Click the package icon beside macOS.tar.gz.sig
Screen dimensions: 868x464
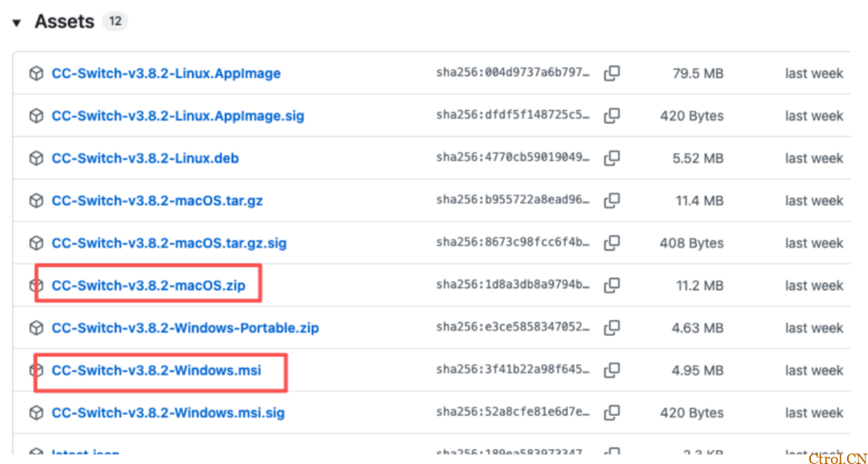coord(36,243)
